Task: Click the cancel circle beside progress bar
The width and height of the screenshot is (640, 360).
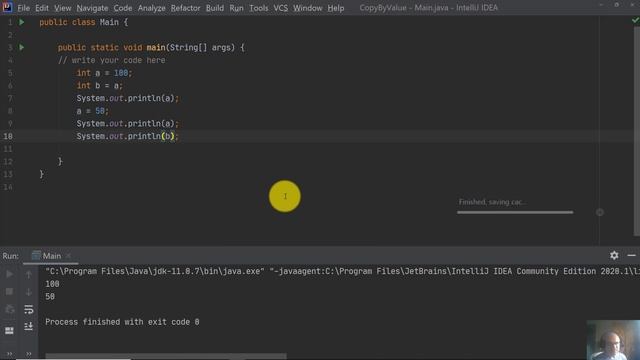Action: pyautogui.click(x=600, y=212)
